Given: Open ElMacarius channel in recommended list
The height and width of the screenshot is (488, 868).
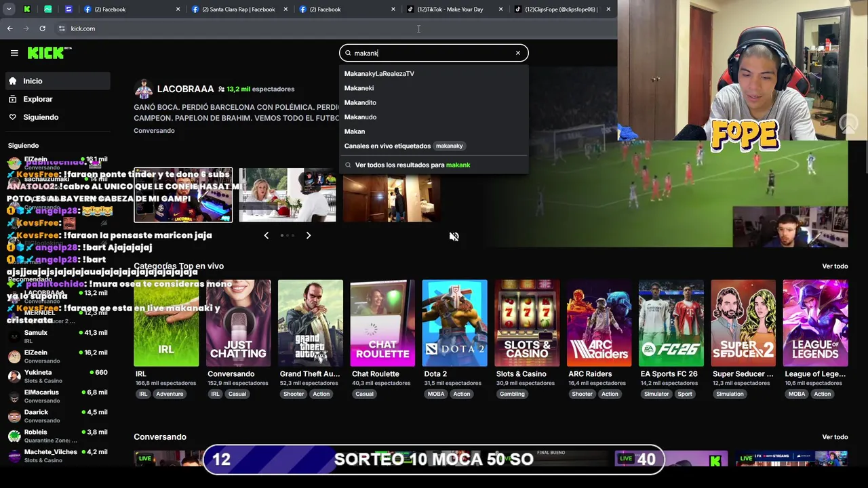Looking at the screenshot, I should click(x=58, y=396).
